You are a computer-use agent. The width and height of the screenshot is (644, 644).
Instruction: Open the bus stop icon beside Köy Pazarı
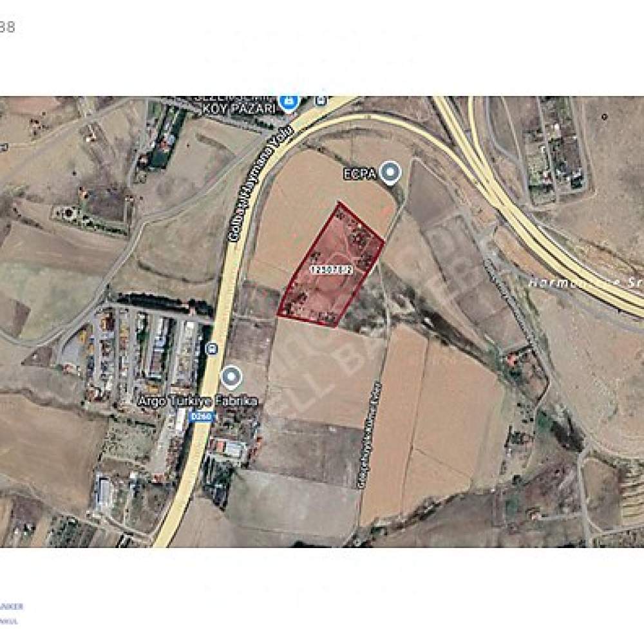coord(321,100)
